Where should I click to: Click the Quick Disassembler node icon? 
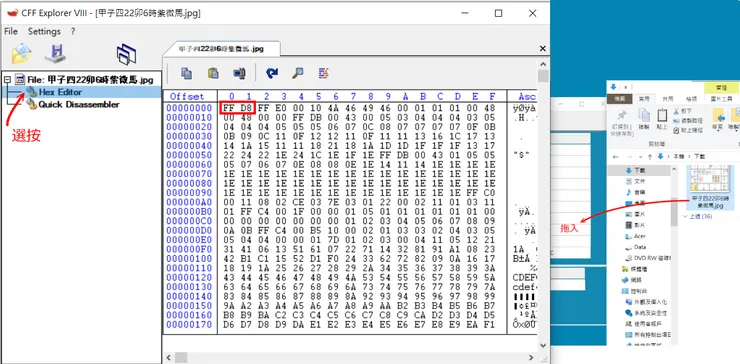(31, 104)
